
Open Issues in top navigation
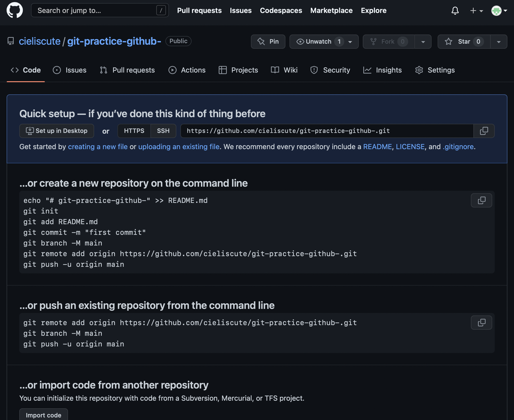click(x=241, y=11)
